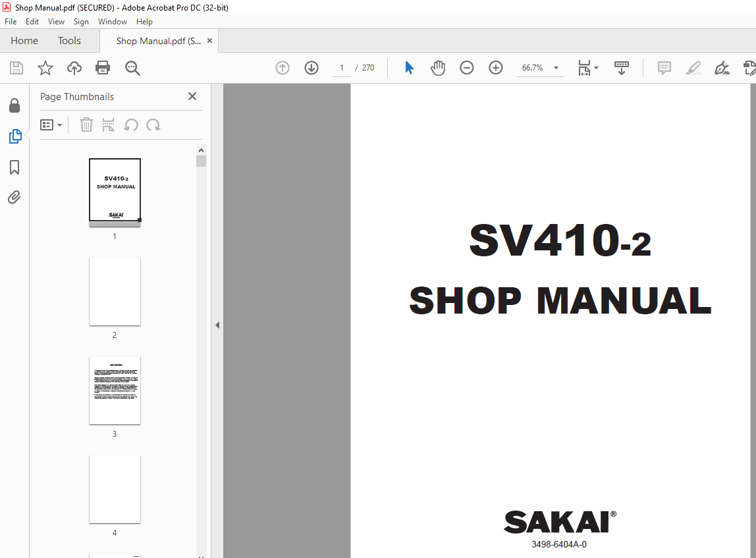The height and width of the screenshot is (558, 756).
Task: Open the Sign menu
Action: [81, 22]
